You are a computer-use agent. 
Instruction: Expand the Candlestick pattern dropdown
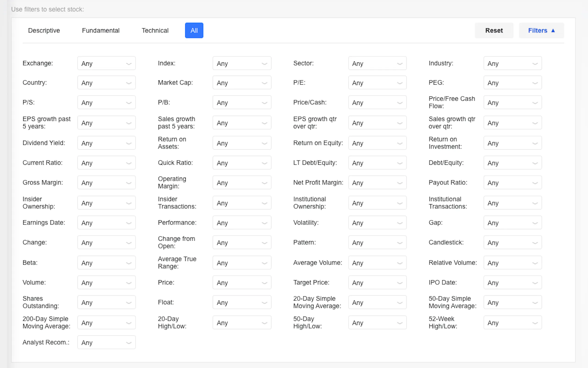coord(512,242)
